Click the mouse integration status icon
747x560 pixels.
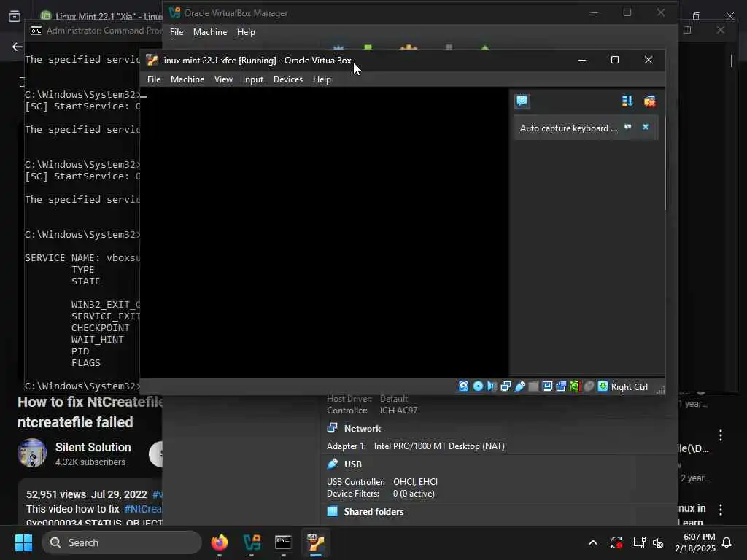pyautogui.click(x=589, y=386)
